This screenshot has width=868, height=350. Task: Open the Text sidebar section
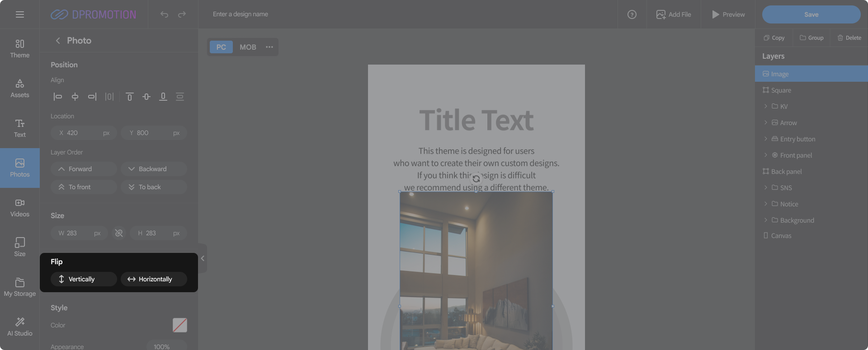point(20,128)
